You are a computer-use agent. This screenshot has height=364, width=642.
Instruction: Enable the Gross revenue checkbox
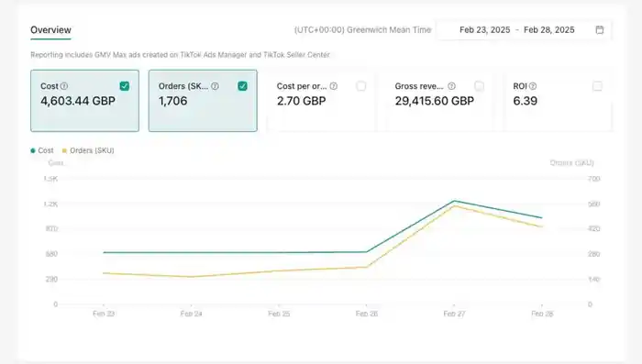pos(479,86)
